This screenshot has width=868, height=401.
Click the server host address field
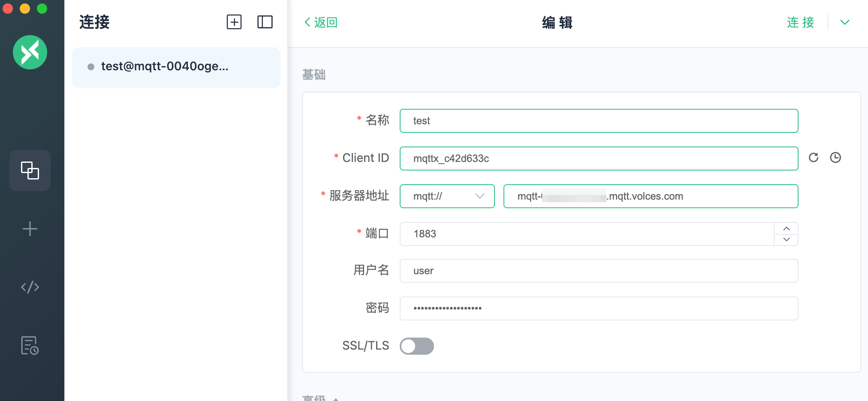651,196
